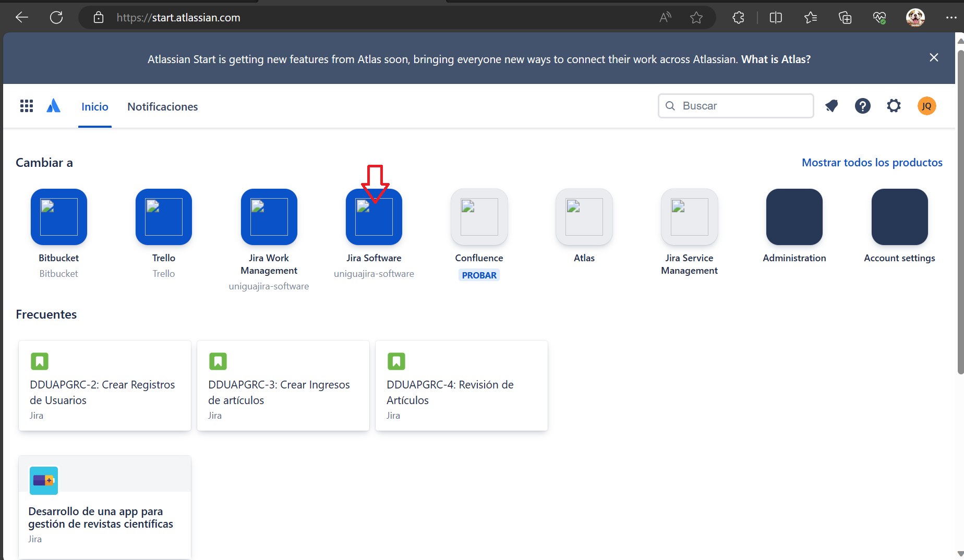Open Jira Service Management product icon

pyautogui.click(x=690, y=217)
